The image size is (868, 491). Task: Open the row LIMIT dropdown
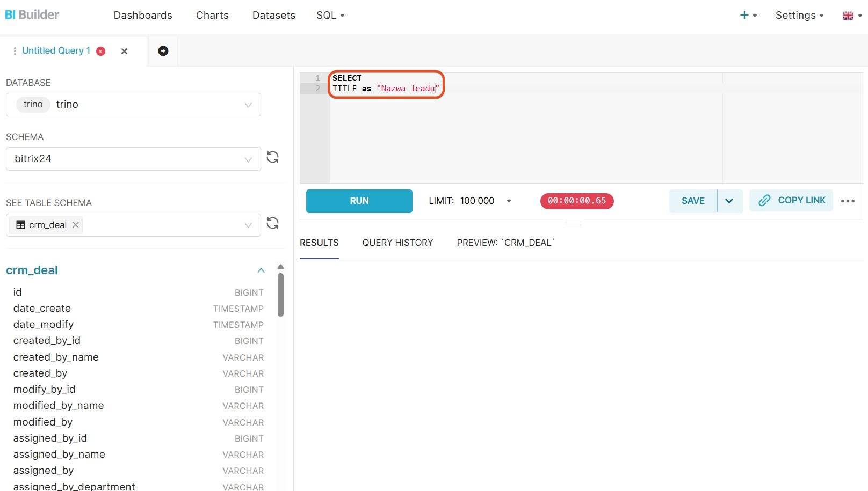click(x=508, y=201)
